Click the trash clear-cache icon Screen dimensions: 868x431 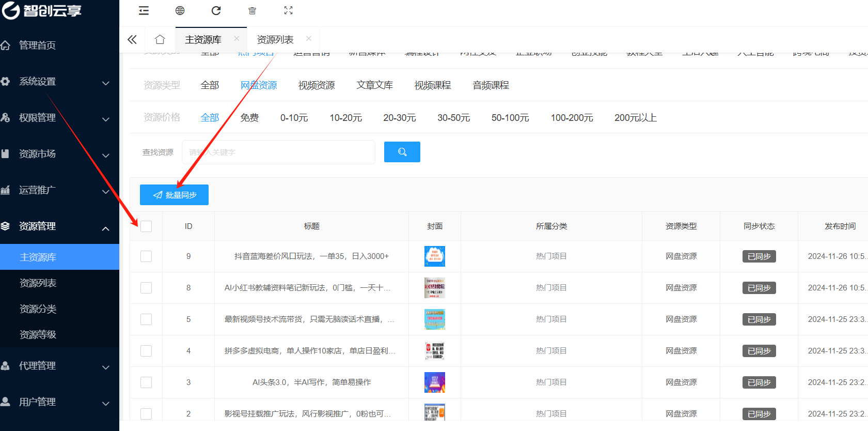point(252,10)
